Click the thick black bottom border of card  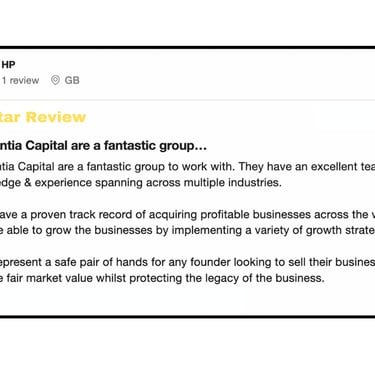[x=187, y=317]
